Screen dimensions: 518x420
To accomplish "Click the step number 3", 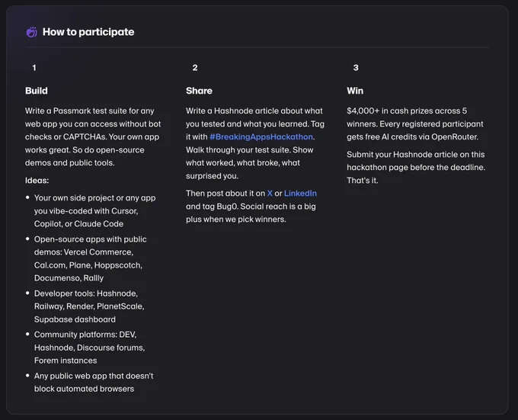I will tap(356, 68).
